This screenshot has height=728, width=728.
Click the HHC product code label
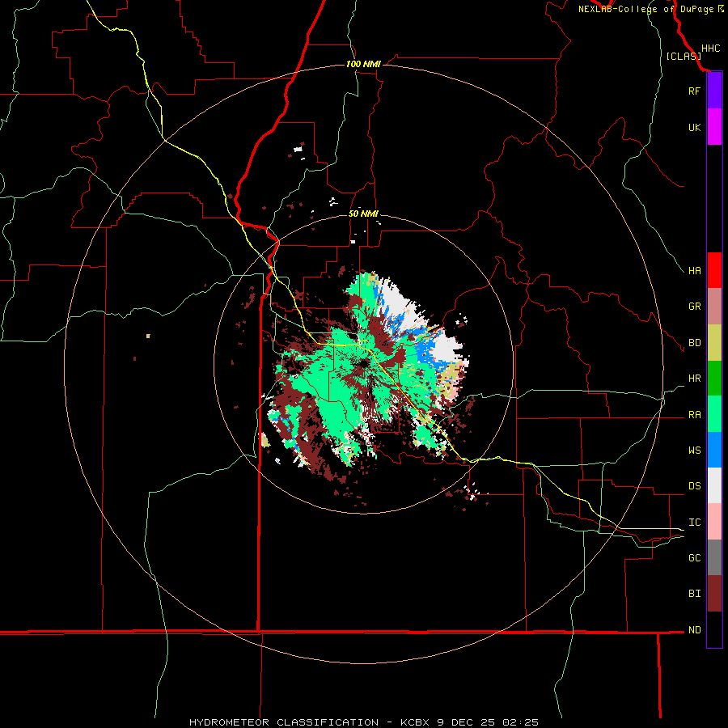tap(710, 49)
